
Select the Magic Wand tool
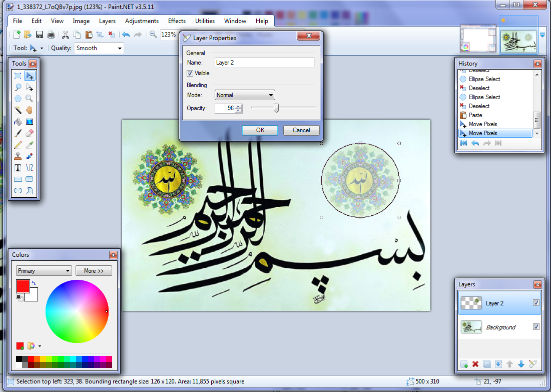(18, 110)
